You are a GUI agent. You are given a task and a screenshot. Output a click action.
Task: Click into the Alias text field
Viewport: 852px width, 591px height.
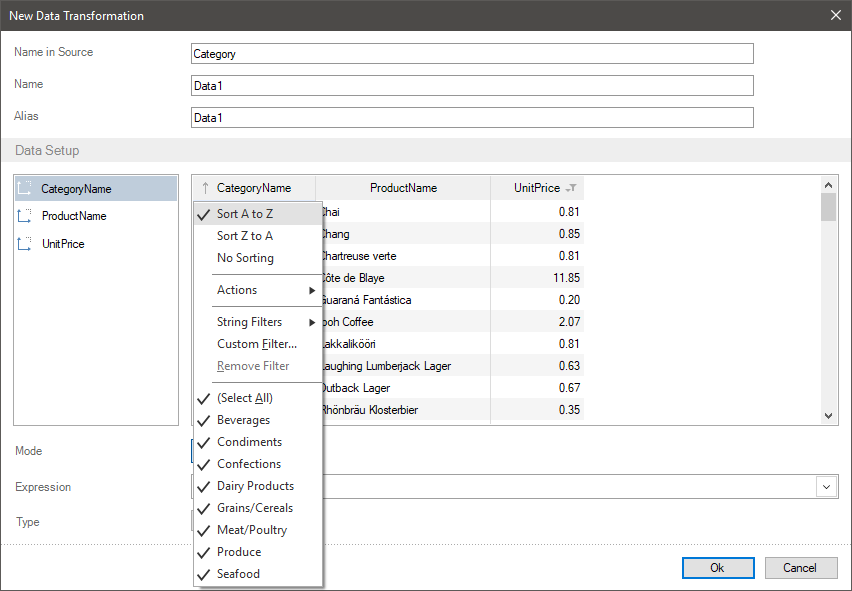click(x=471, y=118)
